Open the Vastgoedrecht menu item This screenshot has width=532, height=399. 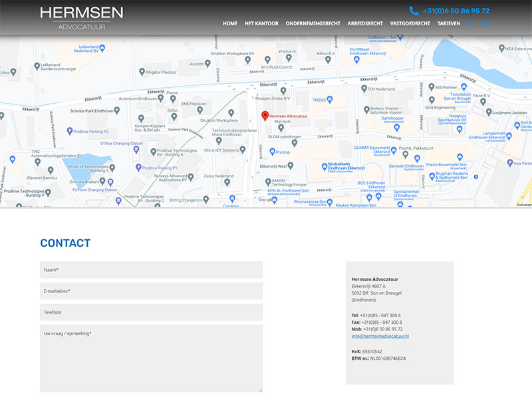click(410, 23)
